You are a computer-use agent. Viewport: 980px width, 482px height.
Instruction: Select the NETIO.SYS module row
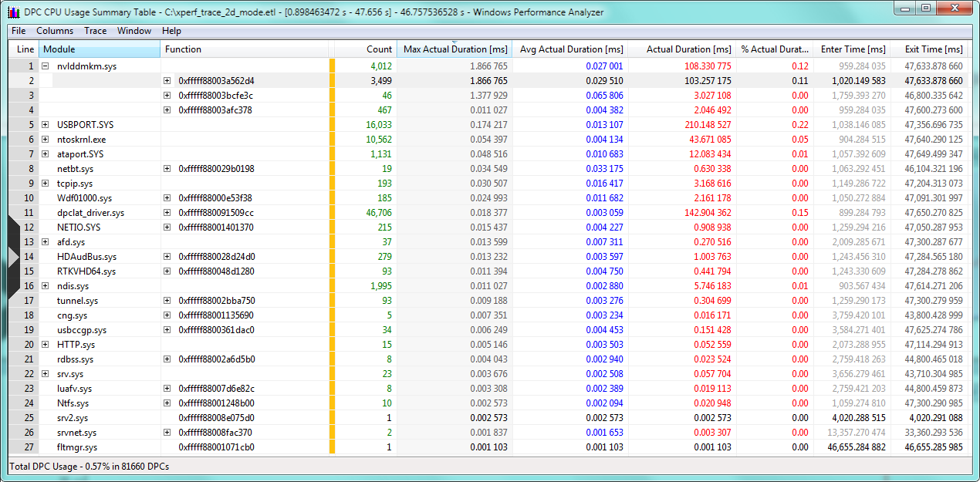489,228
